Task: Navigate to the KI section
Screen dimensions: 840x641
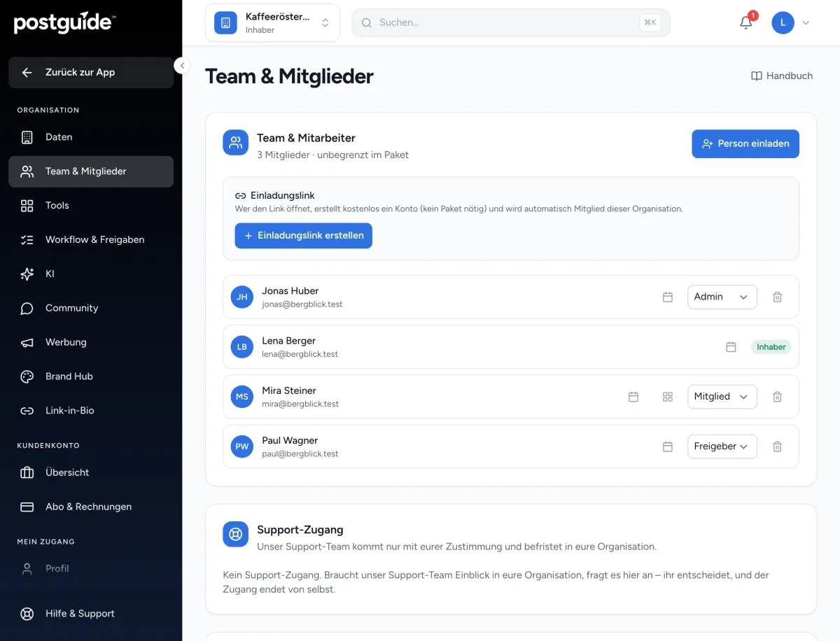Action: [91, 274]
